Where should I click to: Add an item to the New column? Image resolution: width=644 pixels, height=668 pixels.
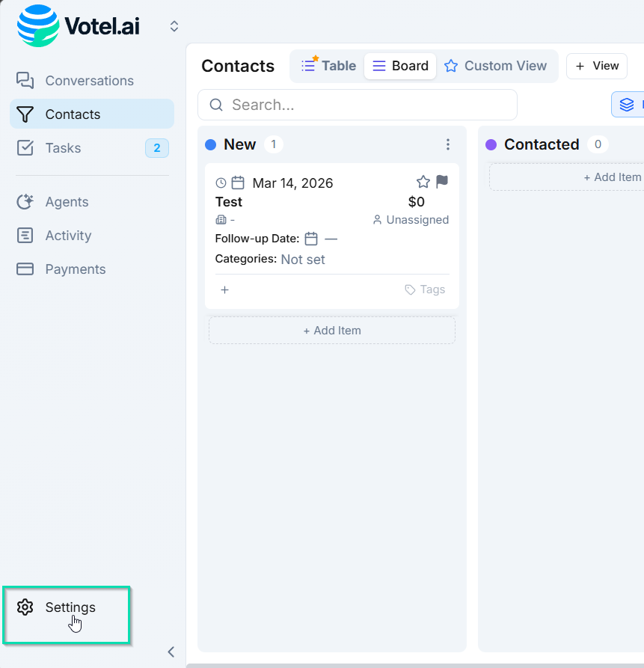(332, 331)
